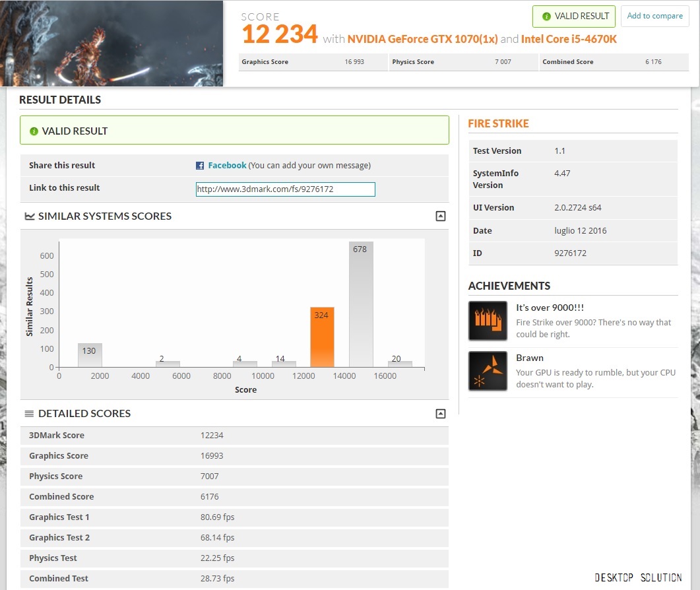Click the Share this result label
This screenshot has height=590, width=700.
[x=62, y=165]
